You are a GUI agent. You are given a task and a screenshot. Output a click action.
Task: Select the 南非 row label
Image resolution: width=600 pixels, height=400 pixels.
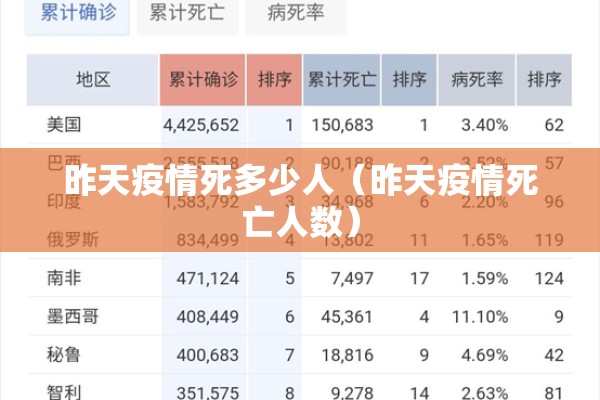(x=64, y=278)
